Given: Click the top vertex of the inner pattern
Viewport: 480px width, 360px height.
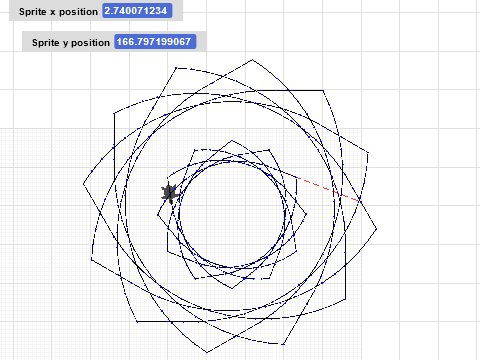Looking at the screenshot, I should (232, 140).
